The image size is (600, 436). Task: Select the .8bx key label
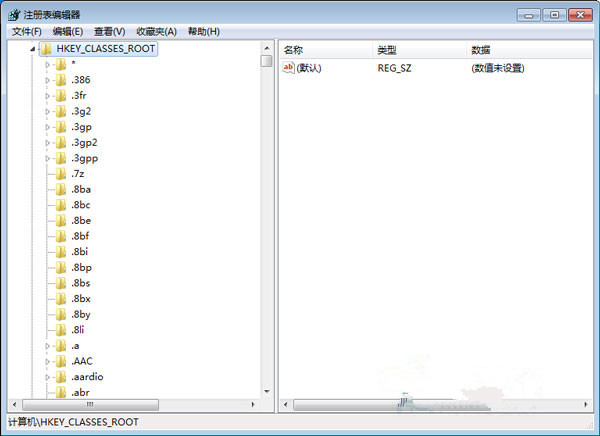point(81,299)
